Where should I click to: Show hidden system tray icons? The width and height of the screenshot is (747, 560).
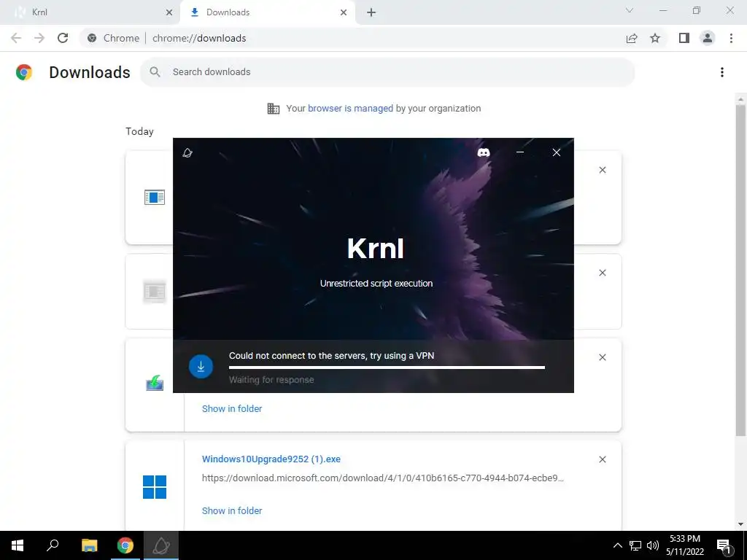coord(617,545)
